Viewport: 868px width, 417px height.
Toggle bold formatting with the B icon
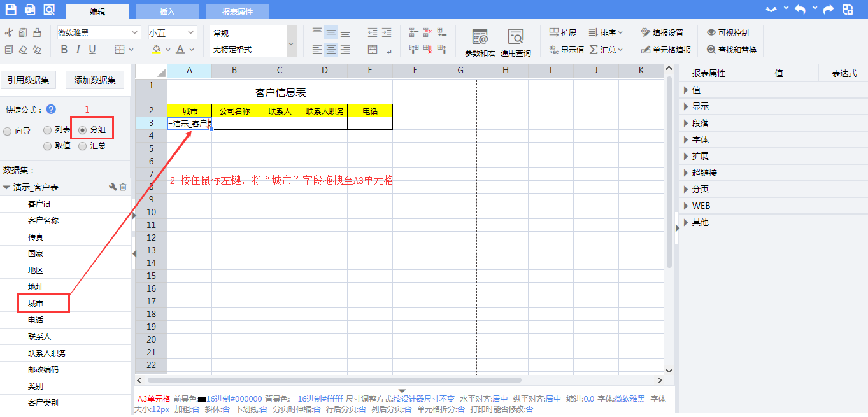(x=64, y=50)
